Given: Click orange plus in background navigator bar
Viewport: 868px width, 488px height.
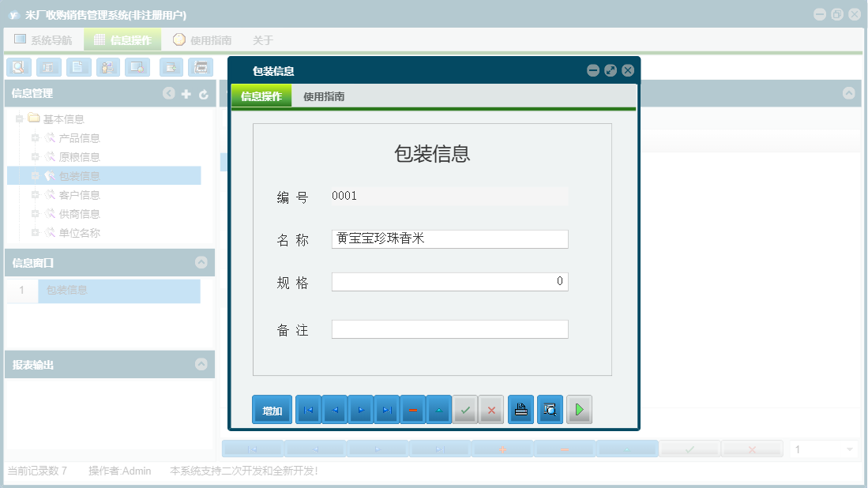Looking at the screenshot, I should [x=502, y=449].
